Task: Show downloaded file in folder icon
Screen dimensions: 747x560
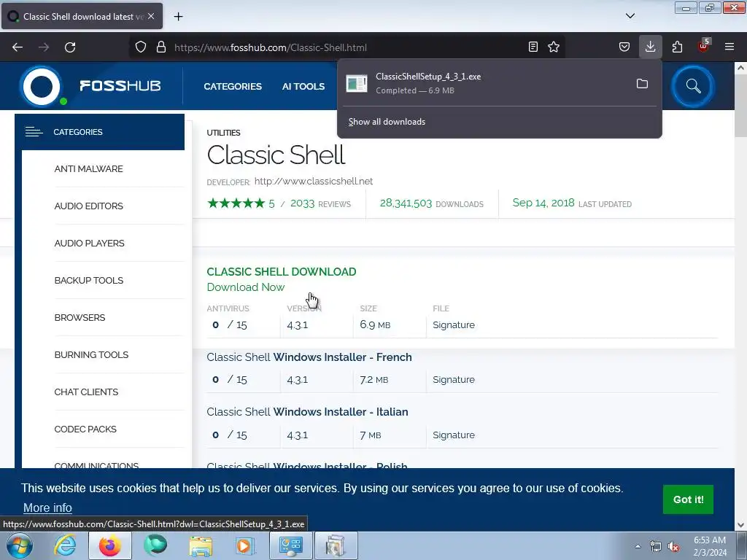Action: coord(642,84)
